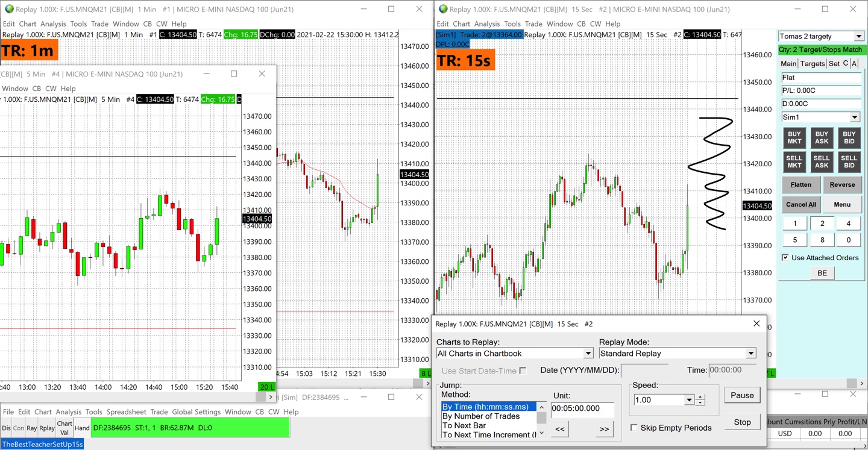Viewport: 868px width, 450px height.
Task: Open the replay Speed dropdown
Action: click(x=689, y=400)
